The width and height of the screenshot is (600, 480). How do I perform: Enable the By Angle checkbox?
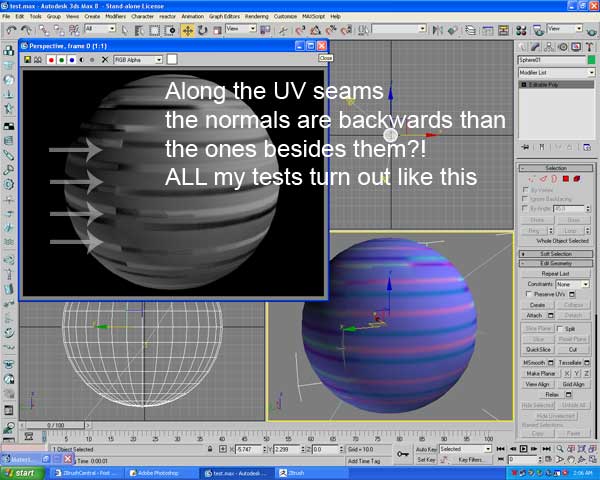coord(525,208)
